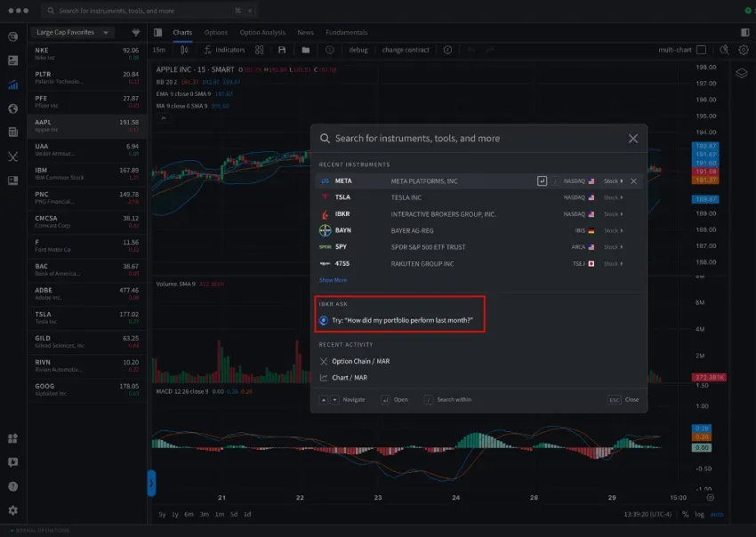Select the 5y time range
Viewport: 756px width, 537px height.
pos(162,515)
